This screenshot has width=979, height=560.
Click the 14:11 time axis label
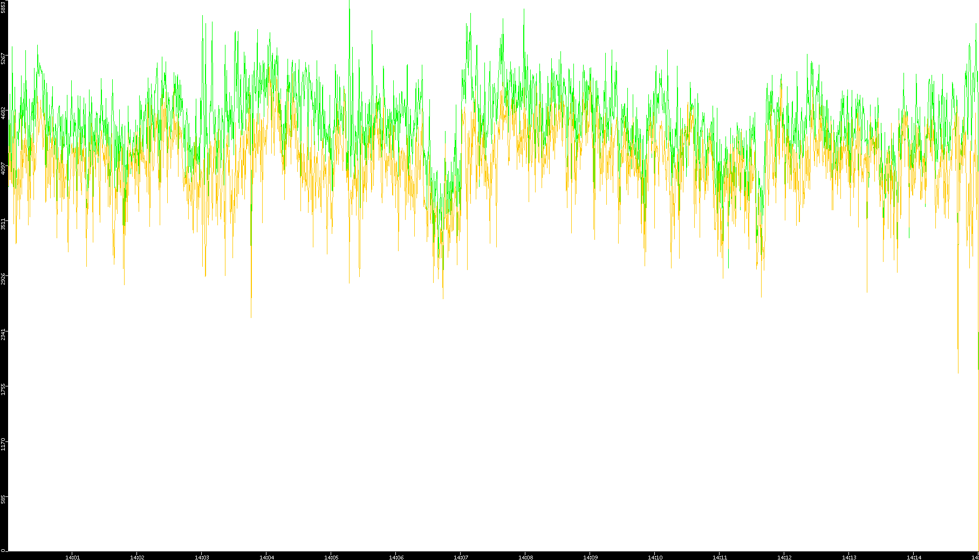pos(720,557)
